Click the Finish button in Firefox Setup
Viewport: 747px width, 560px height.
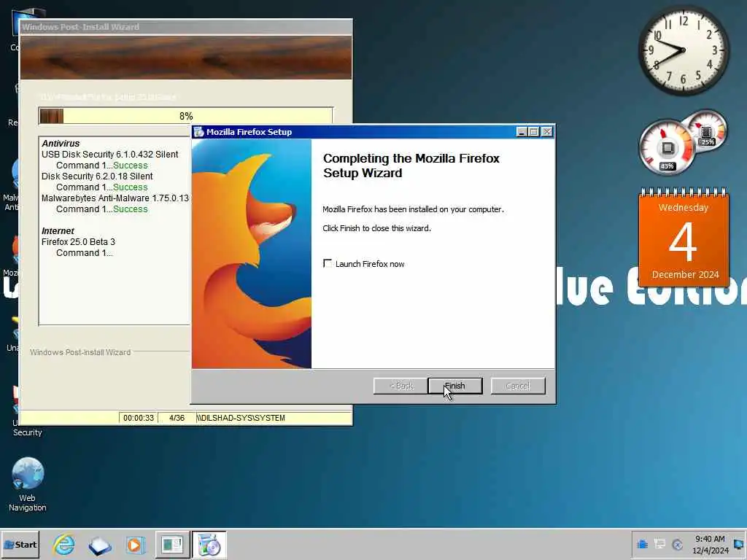(x=455, y=386)
